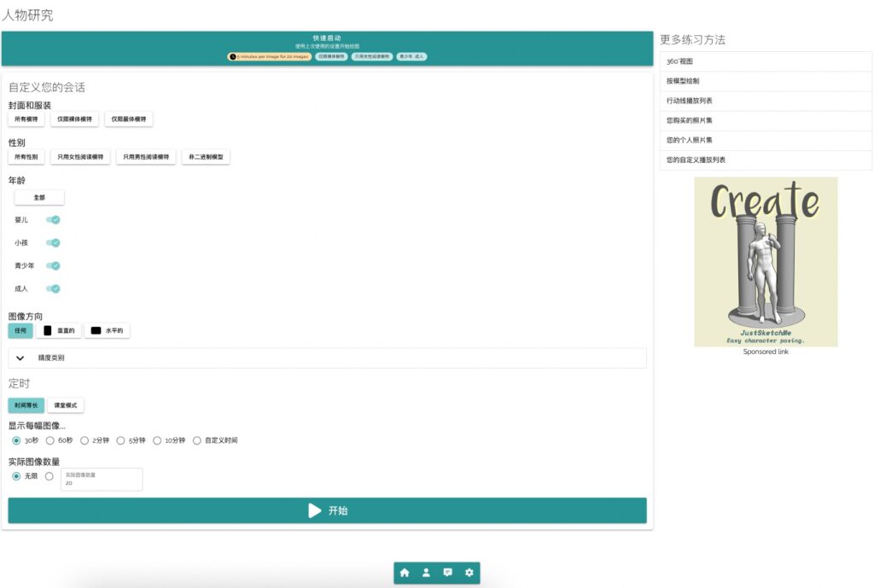
Task: Select the 2分钟 radio button
Action: click(84, 440)
